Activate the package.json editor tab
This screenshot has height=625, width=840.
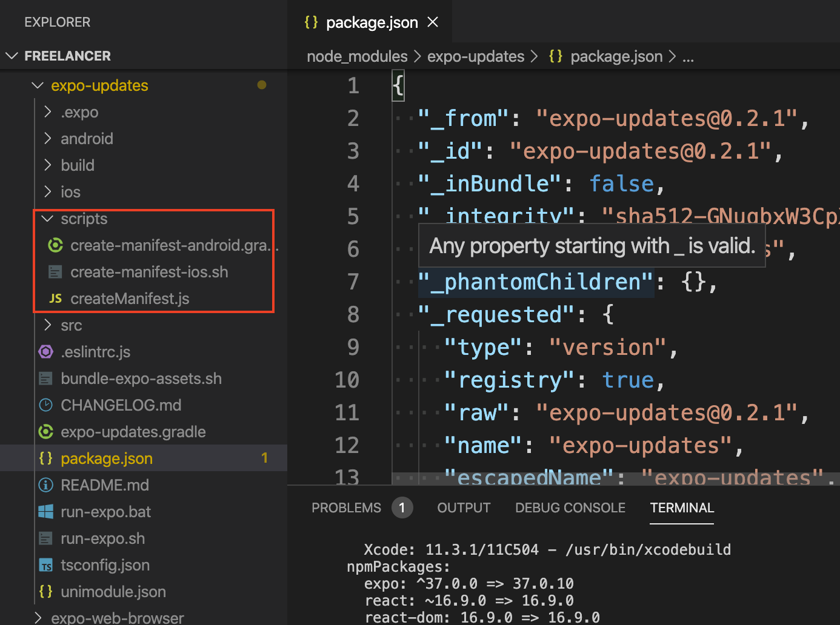(370, 22)
